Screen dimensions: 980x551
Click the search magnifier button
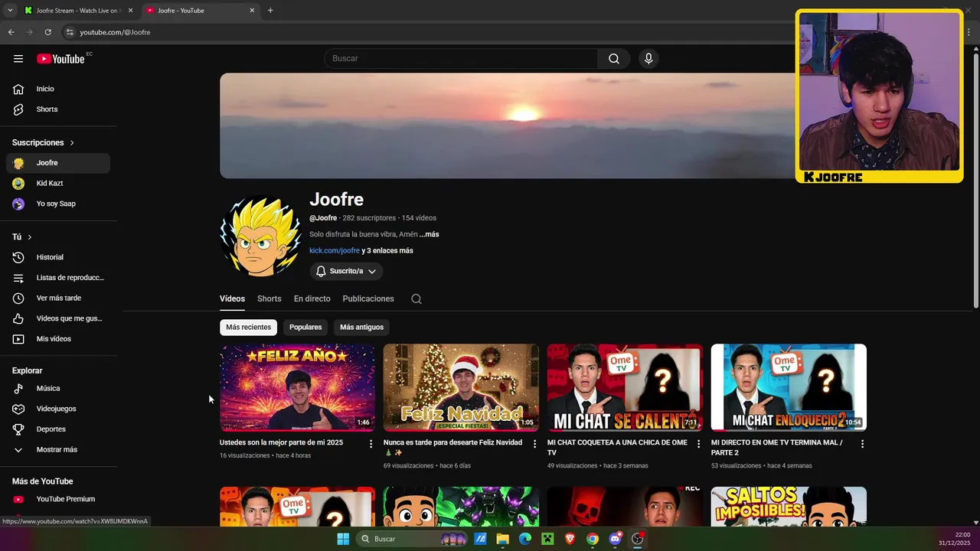(614, 59)
